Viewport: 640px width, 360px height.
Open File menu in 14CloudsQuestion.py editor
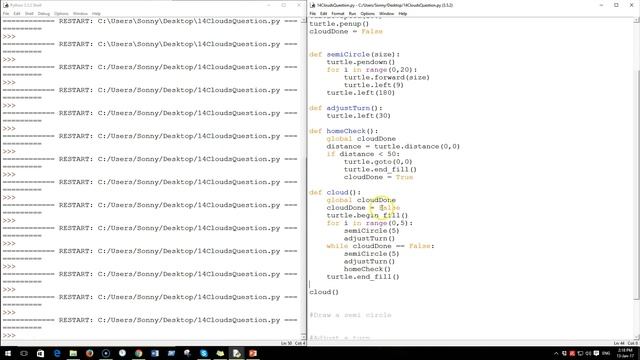tap(312, 13)
